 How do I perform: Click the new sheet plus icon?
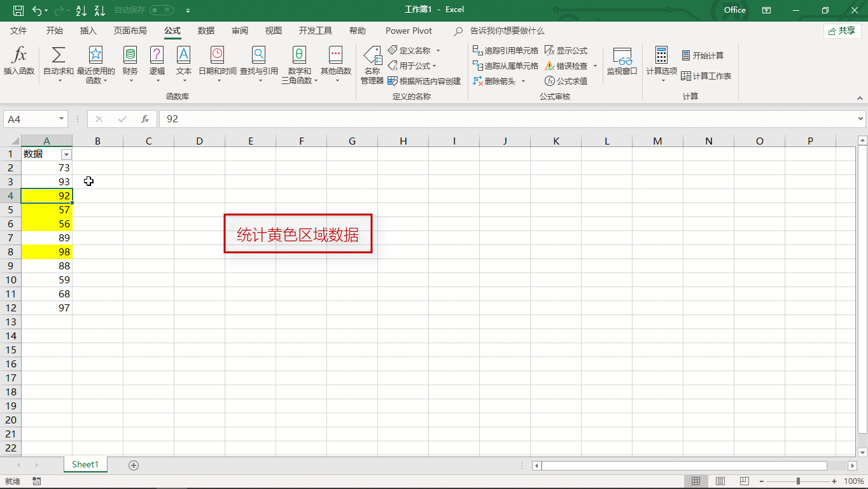[134, 465]
